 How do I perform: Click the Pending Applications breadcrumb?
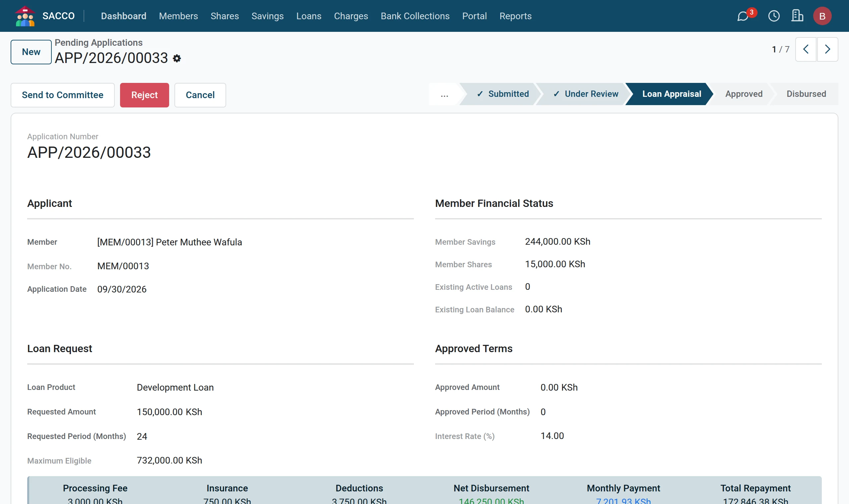[x=98, y=42]
